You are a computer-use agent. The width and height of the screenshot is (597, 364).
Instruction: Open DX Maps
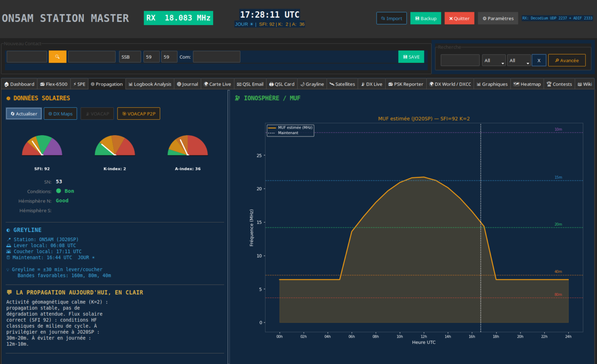point(61,114)
